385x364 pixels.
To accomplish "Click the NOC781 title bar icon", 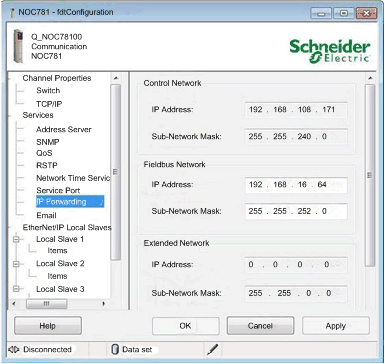I will (x=12, y=12).
